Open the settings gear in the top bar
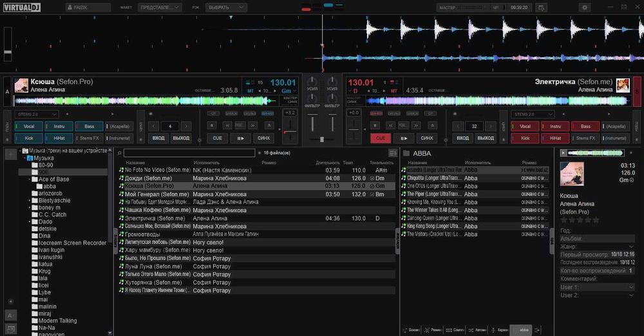Image resolution: width=644 pixels, height=336 pixels. [585, 8]
